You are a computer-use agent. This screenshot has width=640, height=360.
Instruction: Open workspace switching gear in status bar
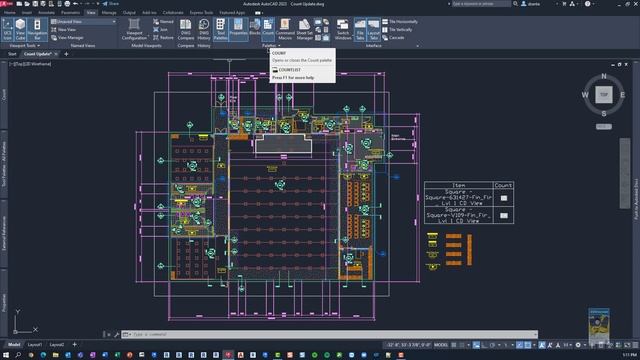click(x=578, y=345)
